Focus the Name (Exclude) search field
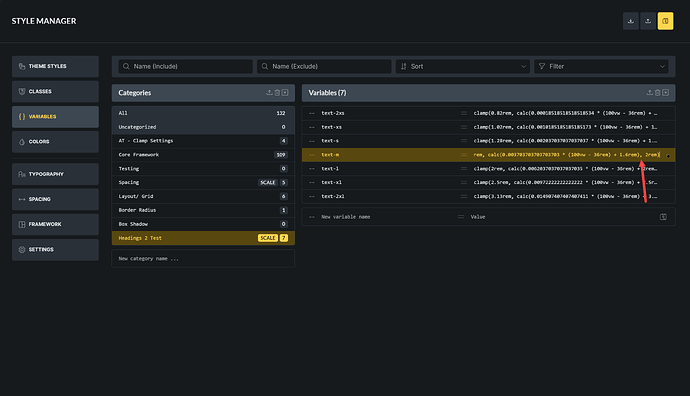Viewport: 690px width, 396px height. [324, 66]
